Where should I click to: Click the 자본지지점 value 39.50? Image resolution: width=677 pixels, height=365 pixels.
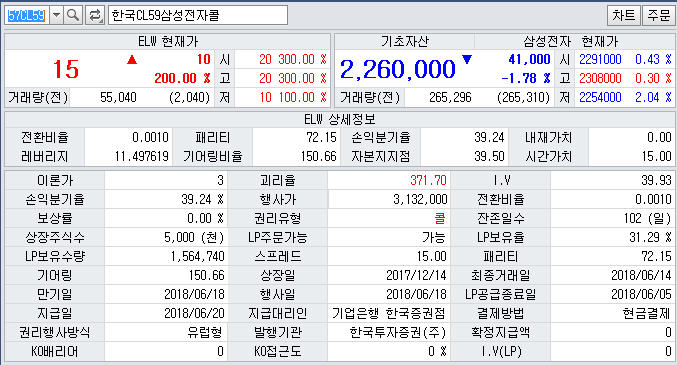(489, 156)
